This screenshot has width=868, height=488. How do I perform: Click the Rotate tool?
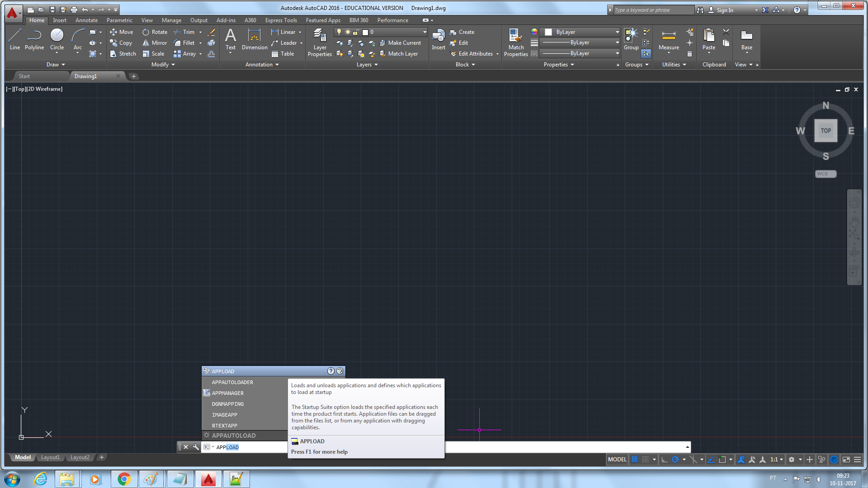155,32
